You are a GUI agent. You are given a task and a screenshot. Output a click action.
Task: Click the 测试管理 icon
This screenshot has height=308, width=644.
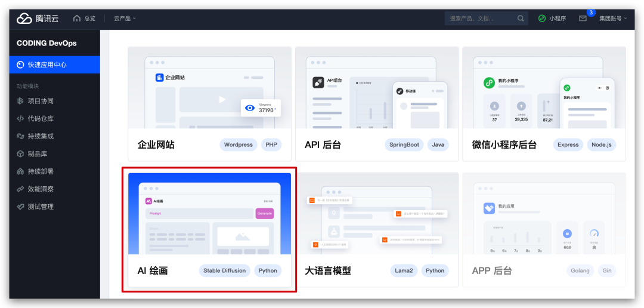(20, 207)
